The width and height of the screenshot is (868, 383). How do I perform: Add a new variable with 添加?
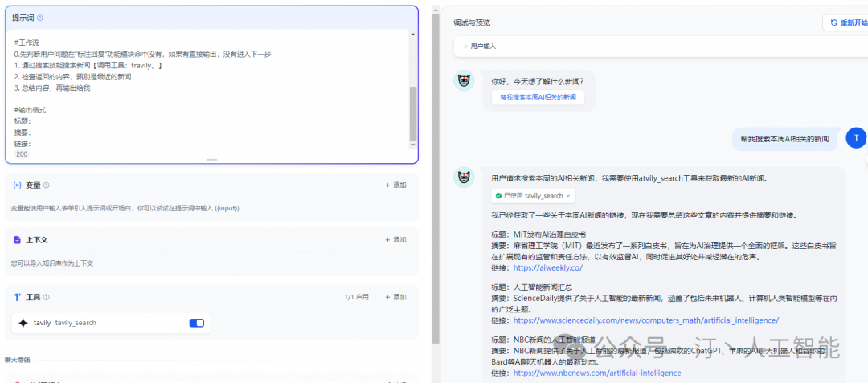click(395, 185)
